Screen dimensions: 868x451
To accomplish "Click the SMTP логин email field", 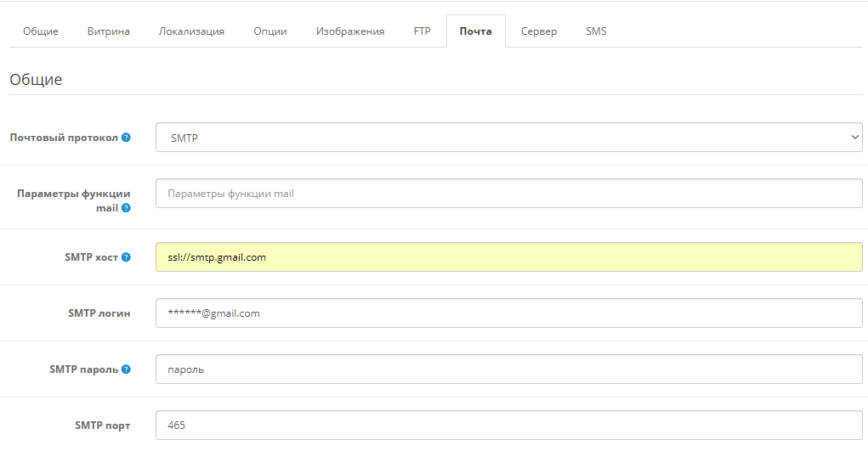I will tap(508, 313).
